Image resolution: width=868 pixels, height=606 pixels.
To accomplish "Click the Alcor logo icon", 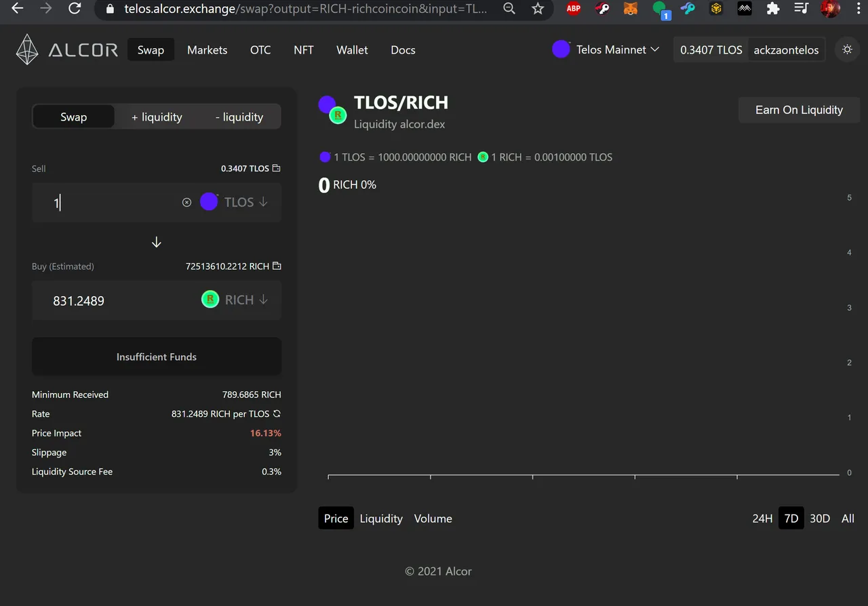I will (x=27, y=49).
